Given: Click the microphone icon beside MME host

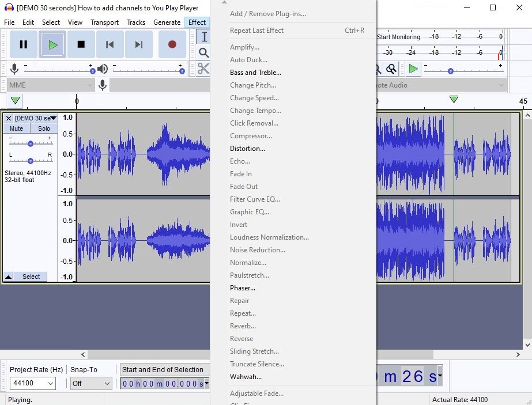Looking at the screenshot, I should tap(103, 85).
